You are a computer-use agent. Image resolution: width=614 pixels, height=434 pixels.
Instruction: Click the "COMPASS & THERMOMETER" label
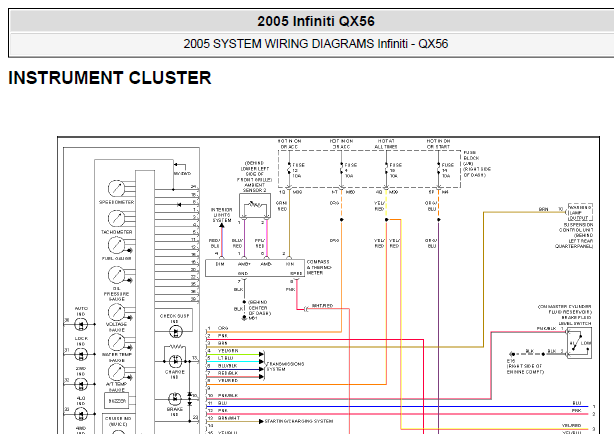[319, 267]
